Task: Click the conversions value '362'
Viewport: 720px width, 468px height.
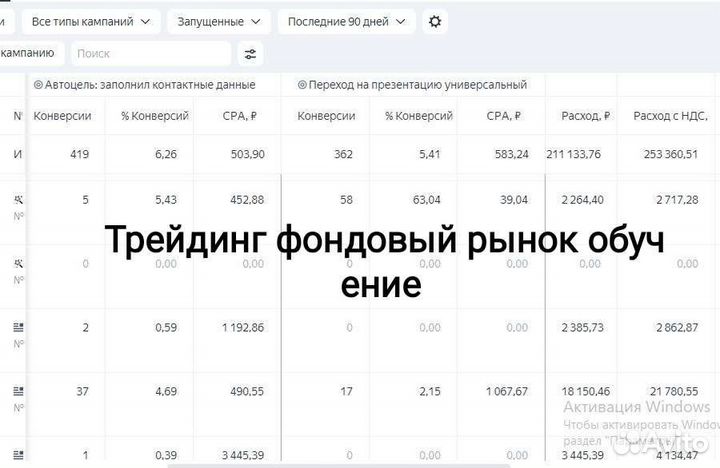Action: pyautogui.click(x=343, y=154)
